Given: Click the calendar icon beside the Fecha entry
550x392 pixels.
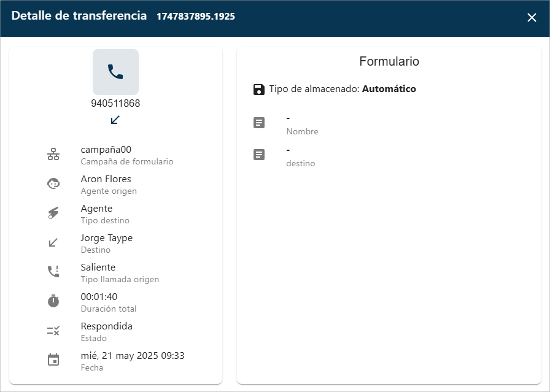Looking at the screenshot, I should [x=54, y=359].
